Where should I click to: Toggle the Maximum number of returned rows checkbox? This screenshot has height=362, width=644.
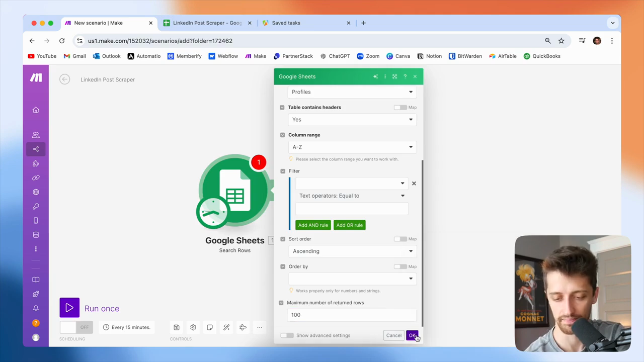[x=281, y=303]
